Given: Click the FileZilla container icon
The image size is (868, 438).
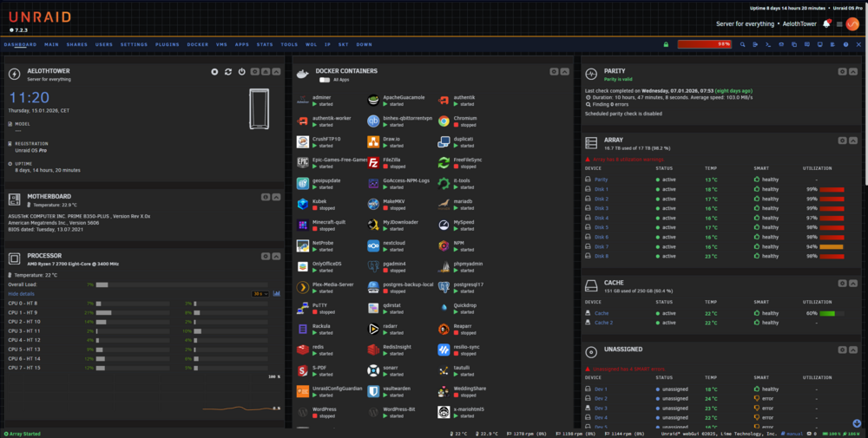Looking at the screenshot, I should pyautogui.click(x=373, y=162).
